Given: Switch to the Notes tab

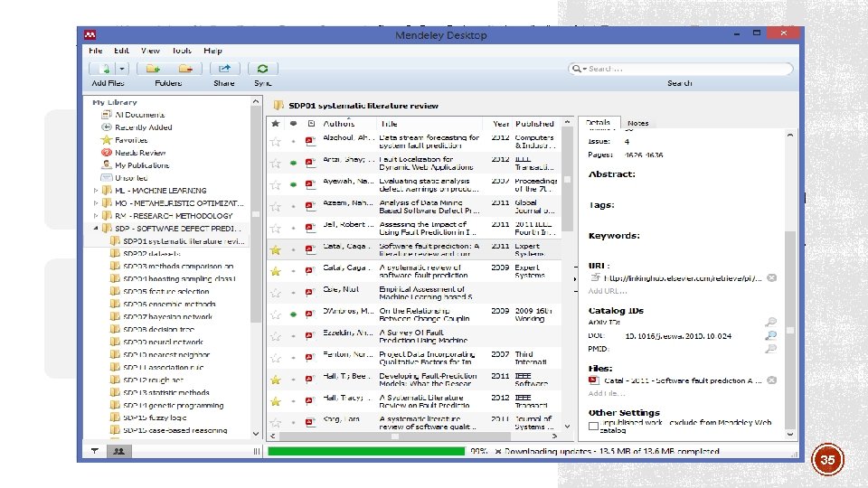Looking at the screenshot, I should (637, 123).
